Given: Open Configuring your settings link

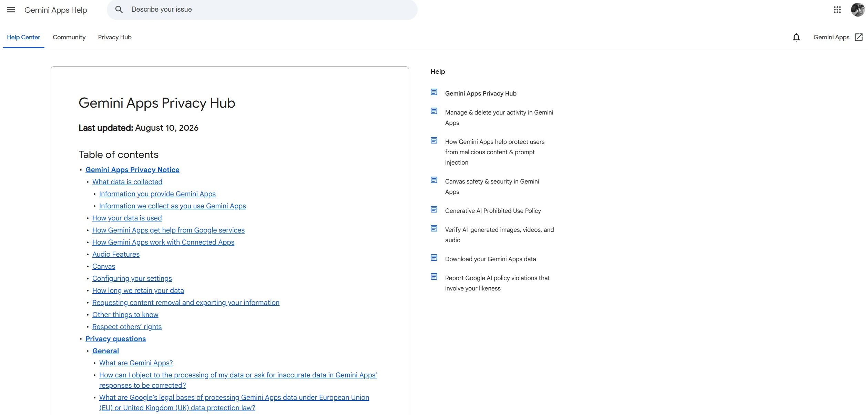Looking at the screenshot, I should (132, 278).
